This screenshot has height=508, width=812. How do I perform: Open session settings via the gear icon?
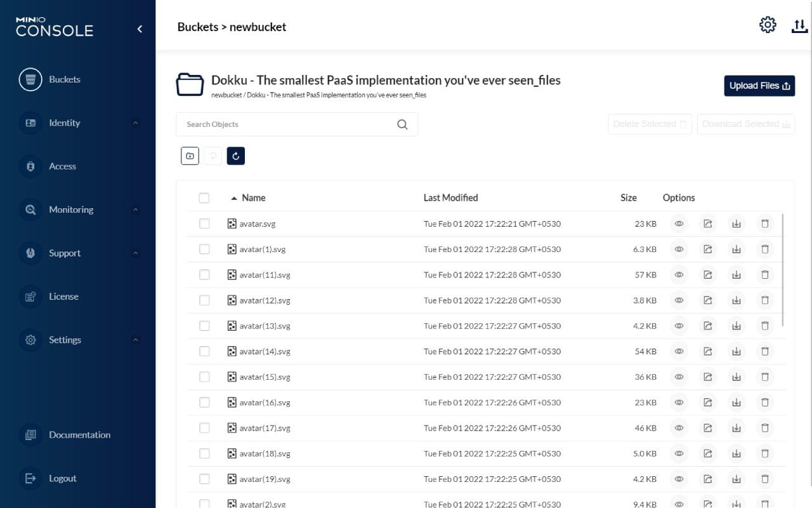coord(768,25)
